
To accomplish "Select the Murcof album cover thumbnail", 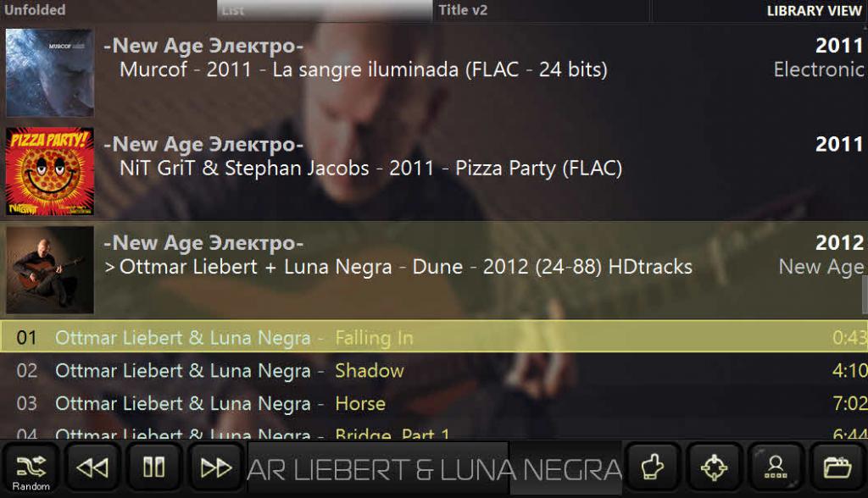I will tap(50, 73).
